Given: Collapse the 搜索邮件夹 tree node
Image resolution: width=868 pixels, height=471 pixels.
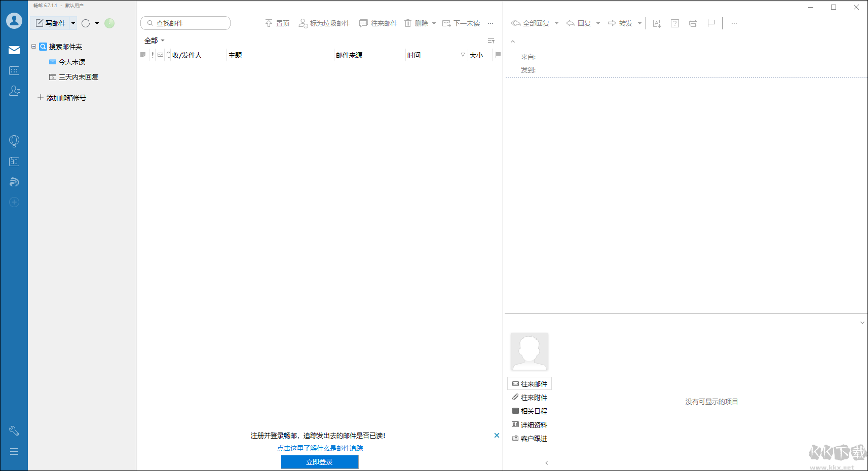Looking at the screenshot, I should click(34, 47).
